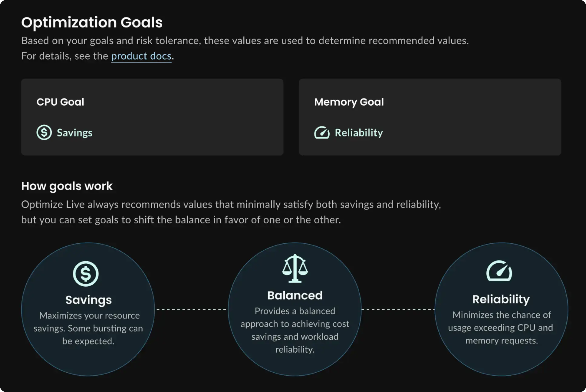The height and width of the screenshot is (392, 586).
Task: Open the product docs link
Action: pyautogui.click(x=141, y=56)
